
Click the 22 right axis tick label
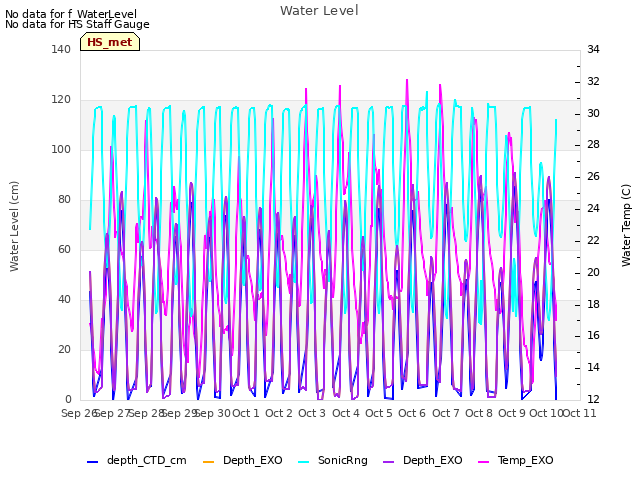coord(593,240)
